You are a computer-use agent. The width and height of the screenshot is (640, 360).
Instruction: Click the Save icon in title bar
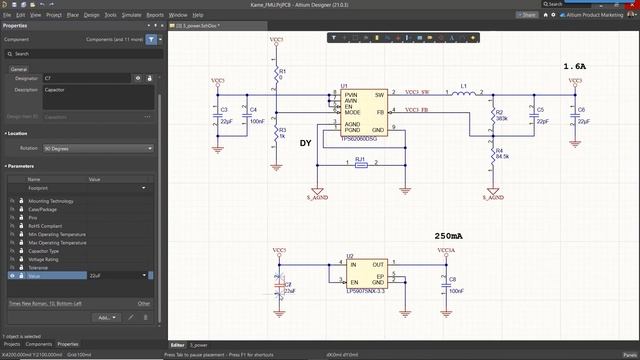point(14,4)
